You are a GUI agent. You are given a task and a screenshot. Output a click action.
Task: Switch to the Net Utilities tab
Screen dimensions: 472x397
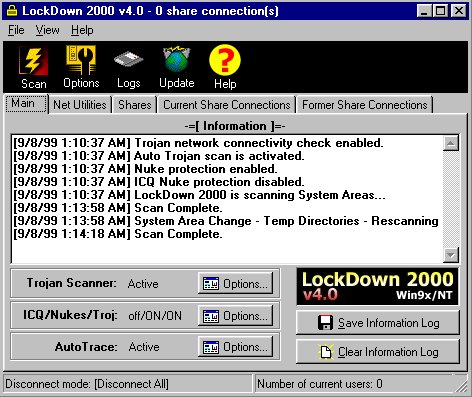point(80,105)
